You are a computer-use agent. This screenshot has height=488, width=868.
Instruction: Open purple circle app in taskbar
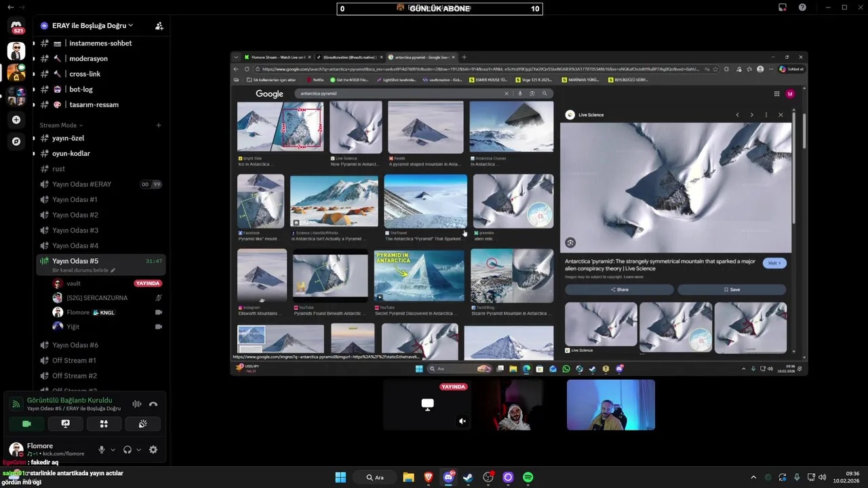click(x=508, y=477)
